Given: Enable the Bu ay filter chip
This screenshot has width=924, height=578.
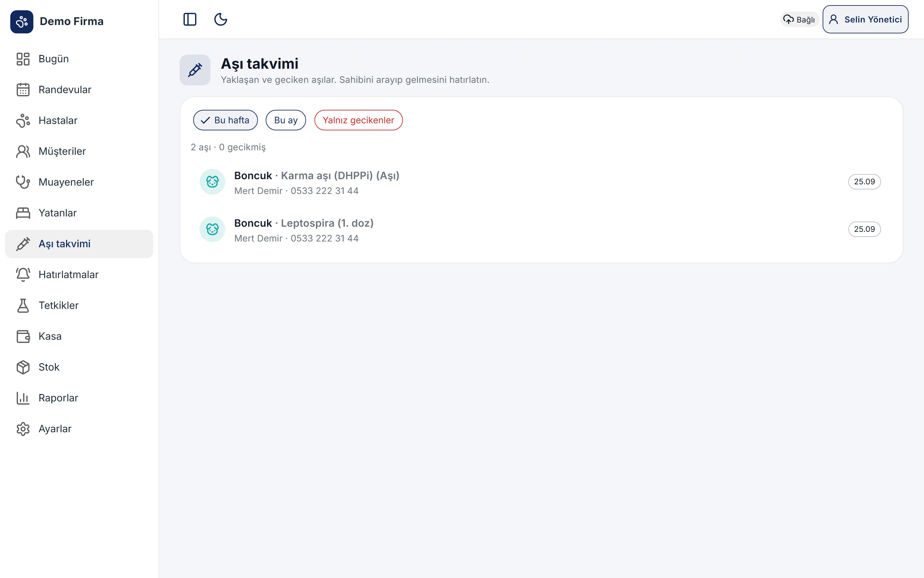Looking at the screenshot, I should [286, 120].
